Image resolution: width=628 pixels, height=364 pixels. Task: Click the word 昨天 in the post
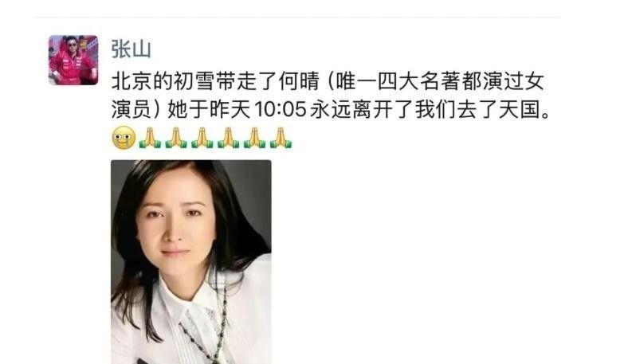tap(230, 109)
